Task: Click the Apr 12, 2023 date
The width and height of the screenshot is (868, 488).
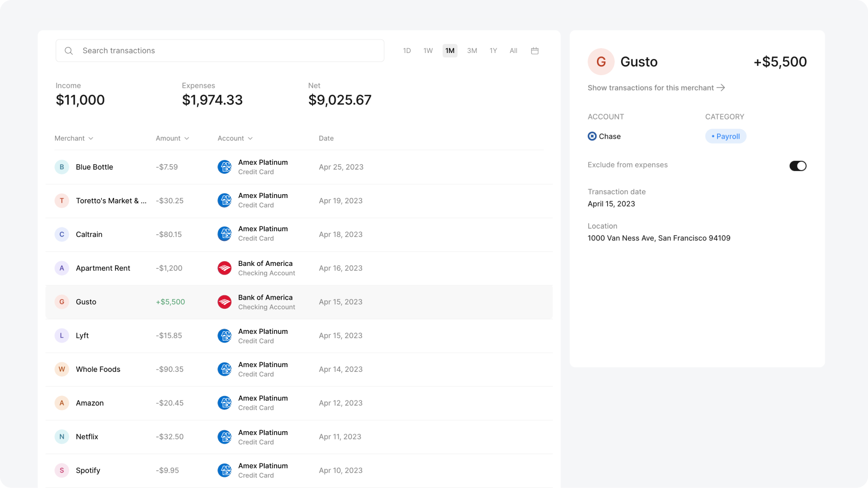Action: tap(341, 403)
